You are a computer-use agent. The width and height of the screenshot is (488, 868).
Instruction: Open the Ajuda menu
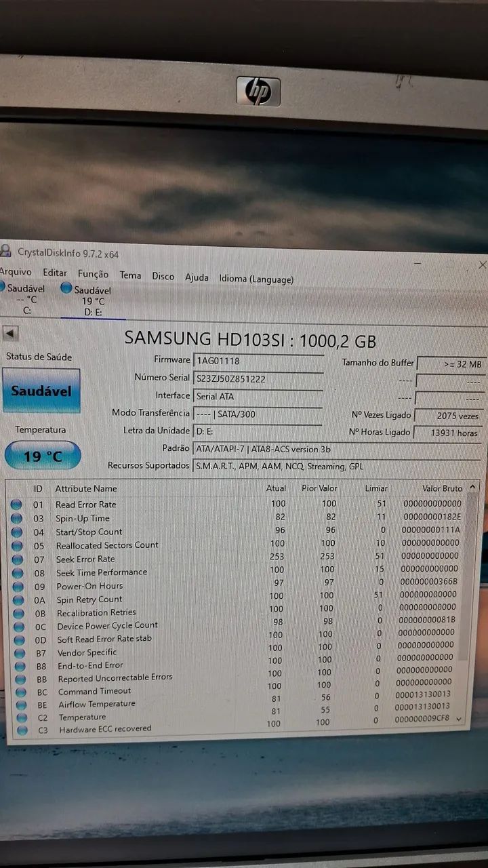[x=197, y=277]
